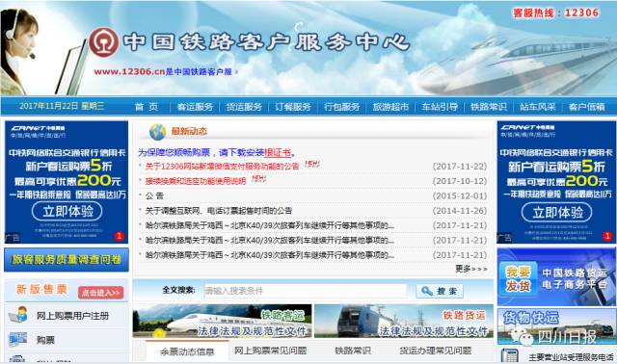Open the 车站引导 menu
The width and height of the screenshot is (617, 364).
point(440,107)
